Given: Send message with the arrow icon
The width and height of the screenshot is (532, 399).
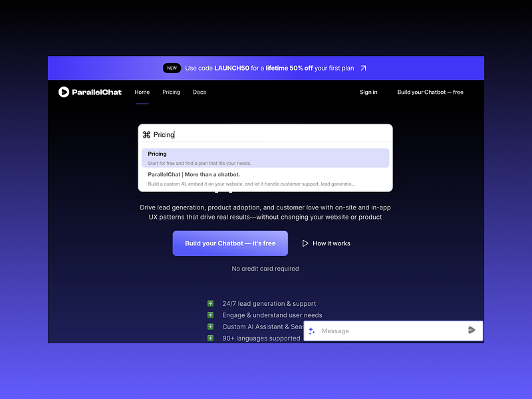Looking at the screenshot, I should [471, 330].
